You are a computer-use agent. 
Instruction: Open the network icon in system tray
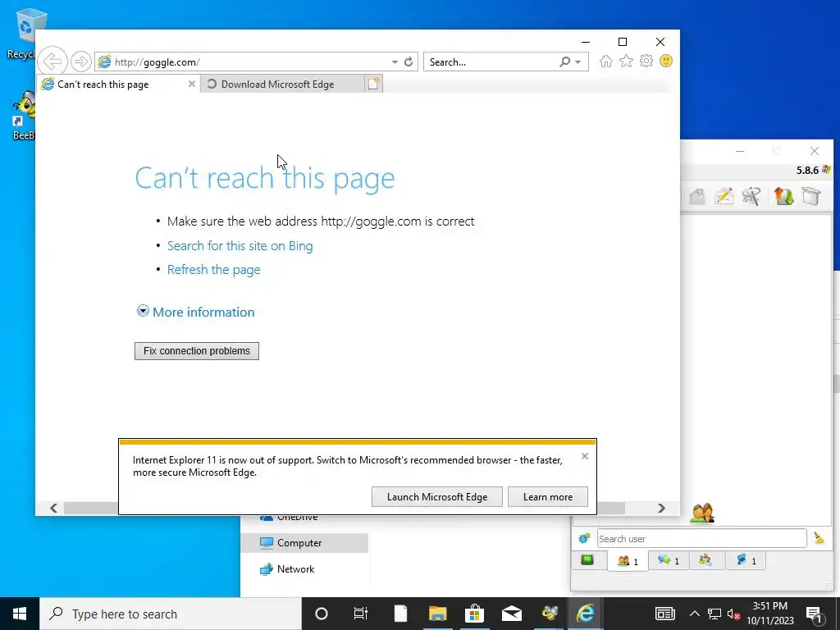coord(714,614)
